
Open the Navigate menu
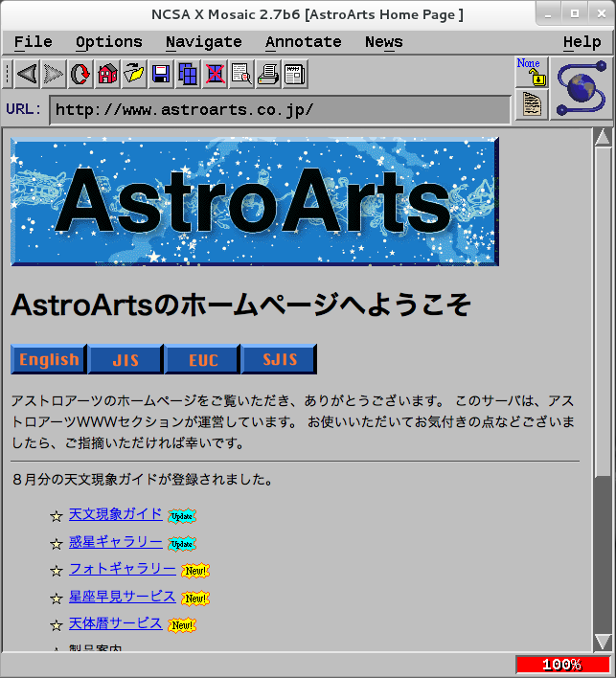[x=203, y=42]
